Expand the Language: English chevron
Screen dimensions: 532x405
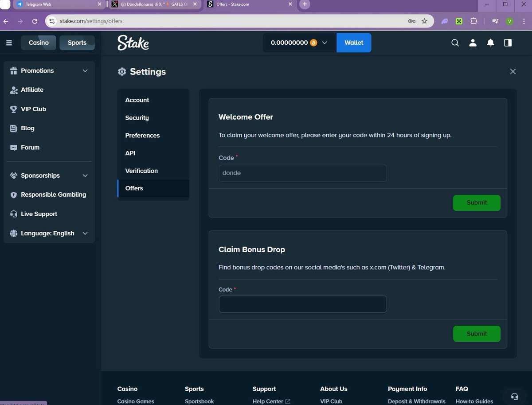tap(85, 233)
